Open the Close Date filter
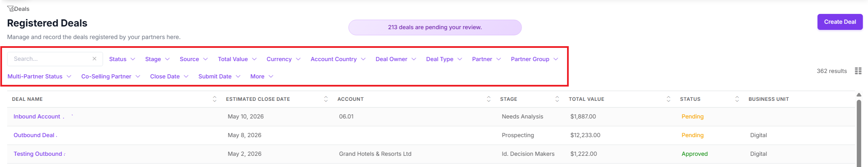868x167 pixels. coord(169,76)
